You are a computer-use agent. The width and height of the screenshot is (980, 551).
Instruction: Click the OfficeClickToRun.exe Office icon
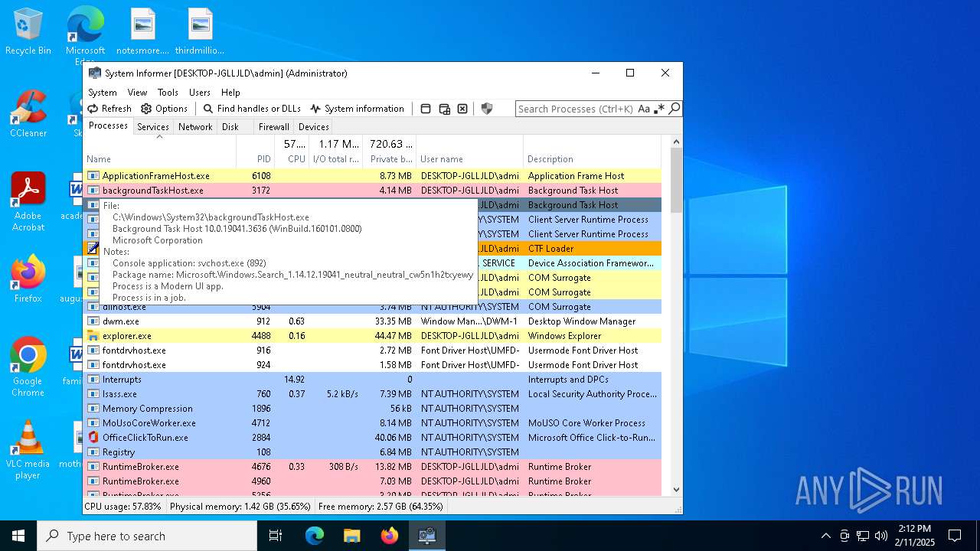tap(93, 438)
